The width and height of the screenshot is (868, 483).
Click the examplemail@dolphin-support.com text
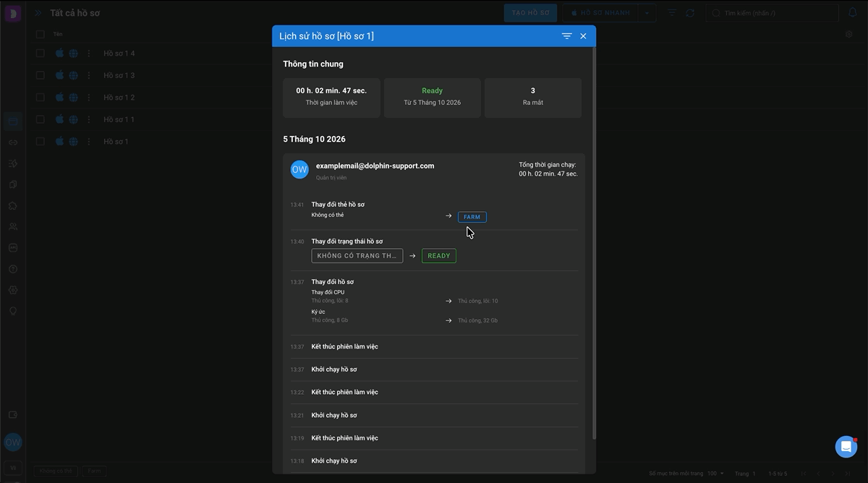tap(375, 166)
